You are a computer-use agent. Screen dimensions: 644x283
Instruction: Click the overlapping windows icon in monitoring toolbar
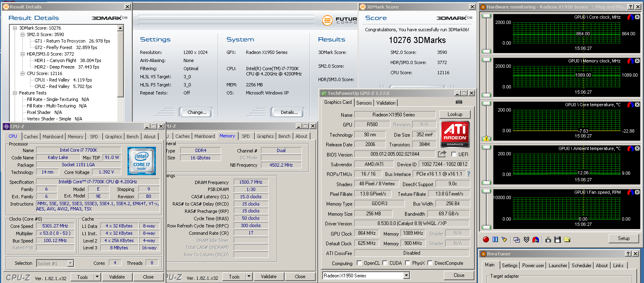[x=517, y=239]
